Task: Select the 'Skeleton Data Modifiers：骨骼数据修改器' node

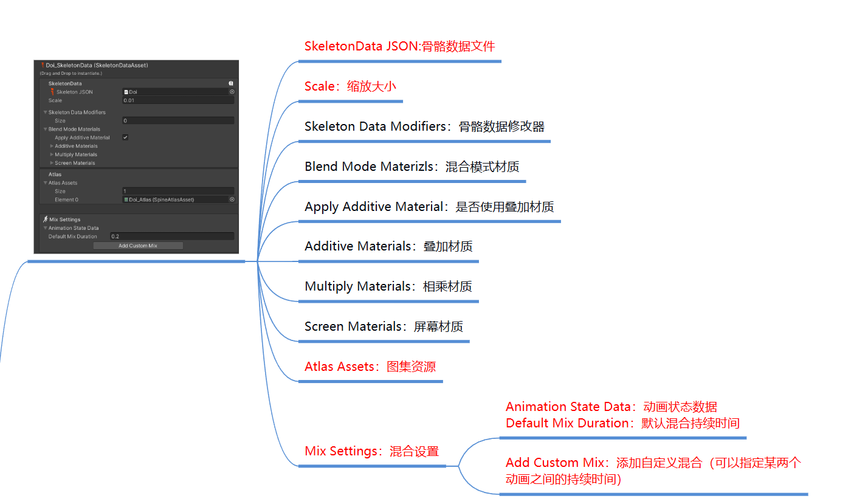Action: click(424, 126)
